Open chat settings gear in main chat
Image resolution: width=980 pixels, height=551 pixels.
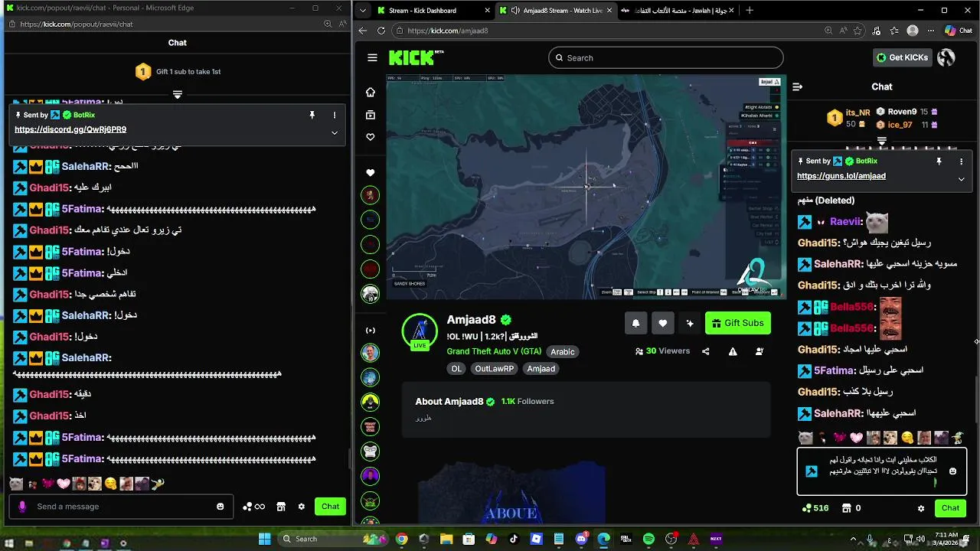pos(921,508)
